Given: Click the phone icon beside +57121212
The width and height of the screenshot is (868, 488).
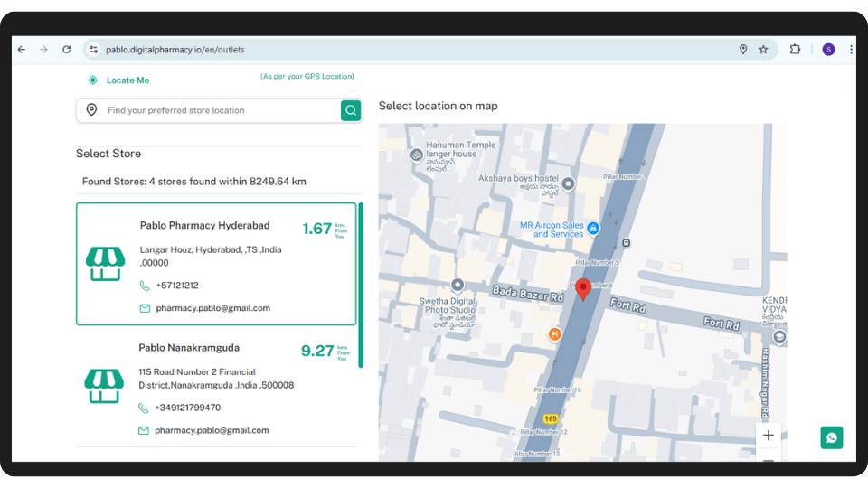Looking at the screenshot, I should (145, 286).
